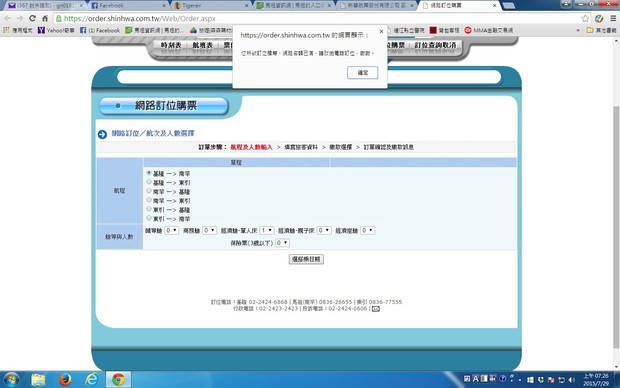This screenshot has width=620, height=388.
Task: Select route 基隆 → 東引 radio button
Action: point(149,182)
